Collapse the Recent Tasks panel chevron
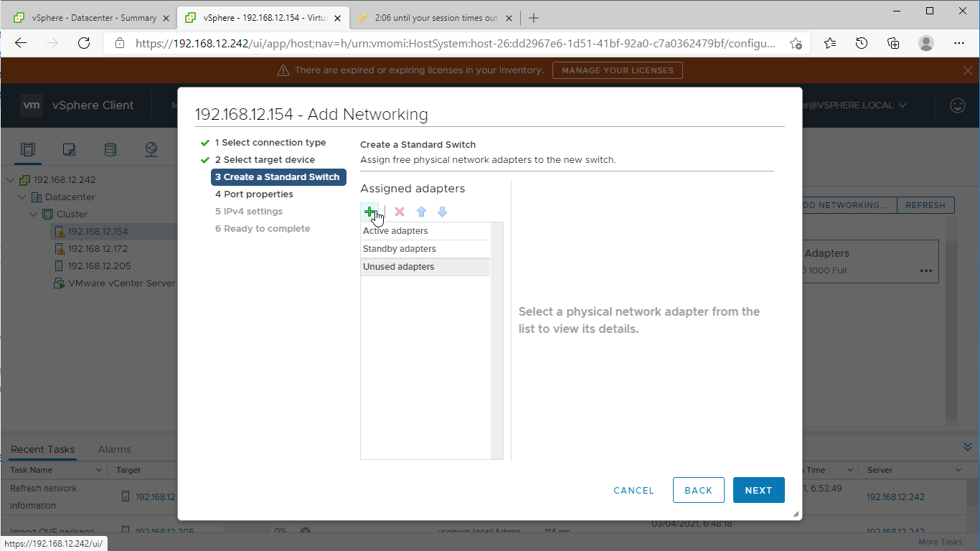Screen dimensions: 980x551 968,447
